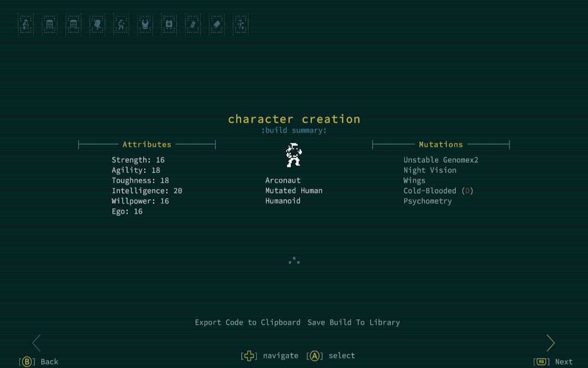588x368 pixels.
Task: Click the Night Vision mutation
Action: (430, 170)
